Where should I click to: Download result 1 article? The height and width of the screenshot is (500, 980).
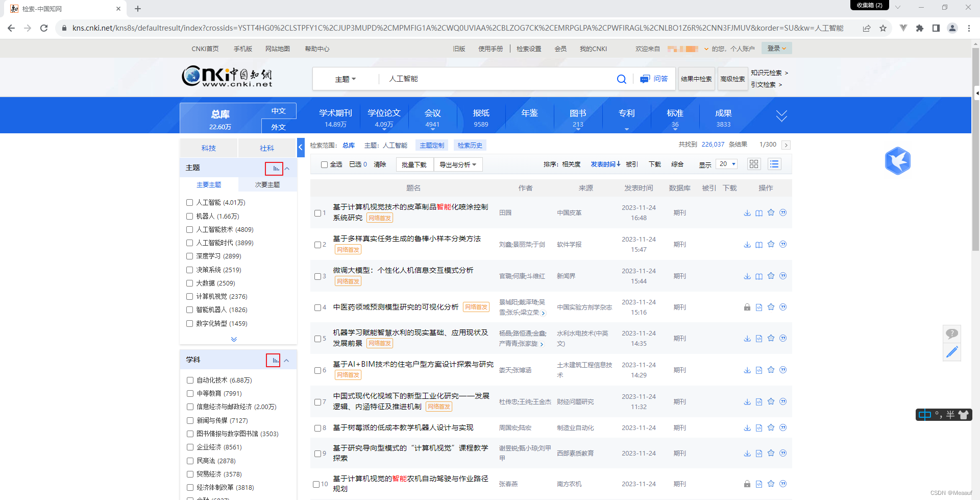click(x=747, y=213)
